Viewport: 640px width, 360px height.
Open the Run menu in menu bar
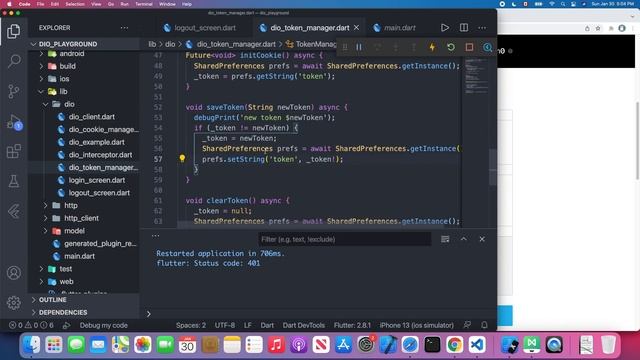point(124,4)
